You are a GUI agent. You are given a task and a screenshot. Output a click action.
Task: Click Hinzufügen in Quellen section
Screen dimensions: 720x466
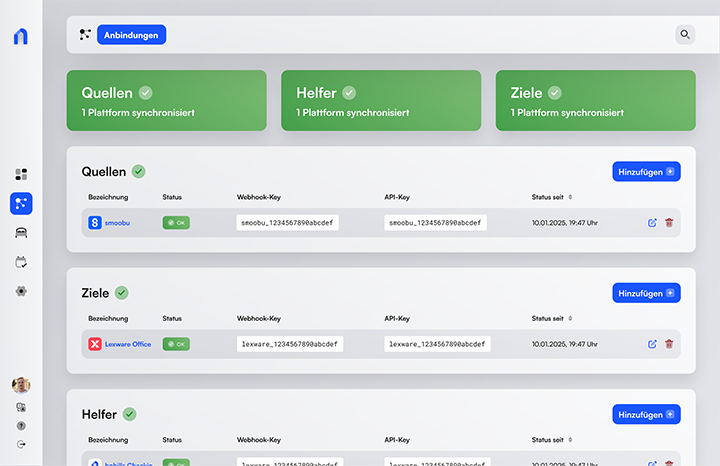646,172
